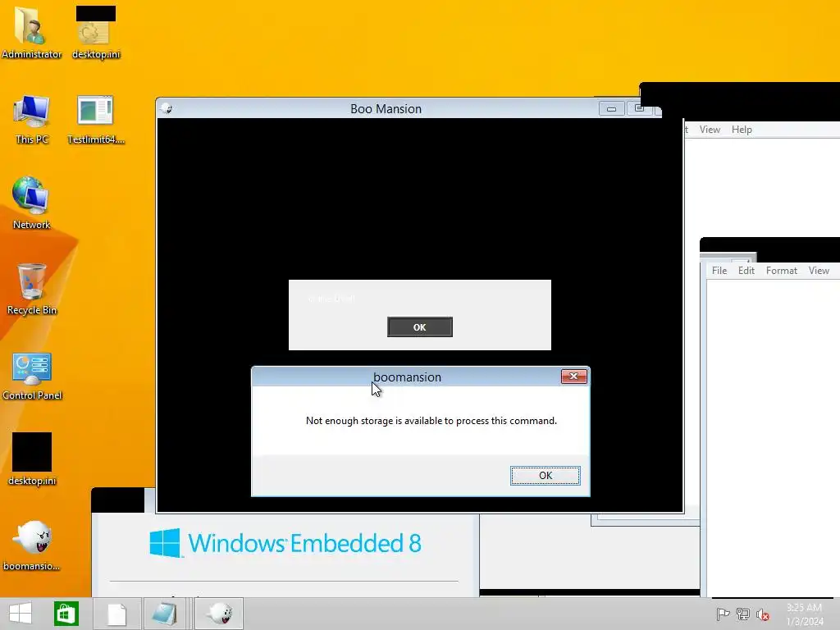Open the View menu next to Help
Screen dimensions: 840x630
pos(710,130)
